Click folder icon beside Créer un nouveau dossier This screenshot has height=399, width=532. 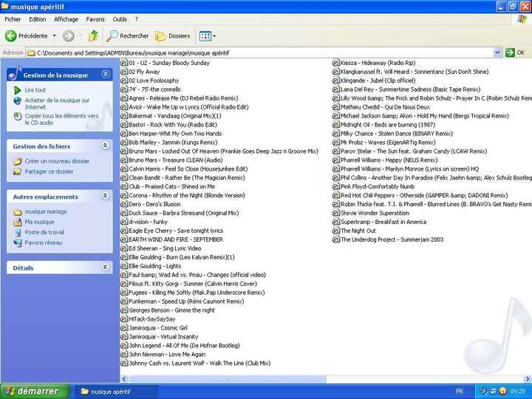click(x=17, y=161)
